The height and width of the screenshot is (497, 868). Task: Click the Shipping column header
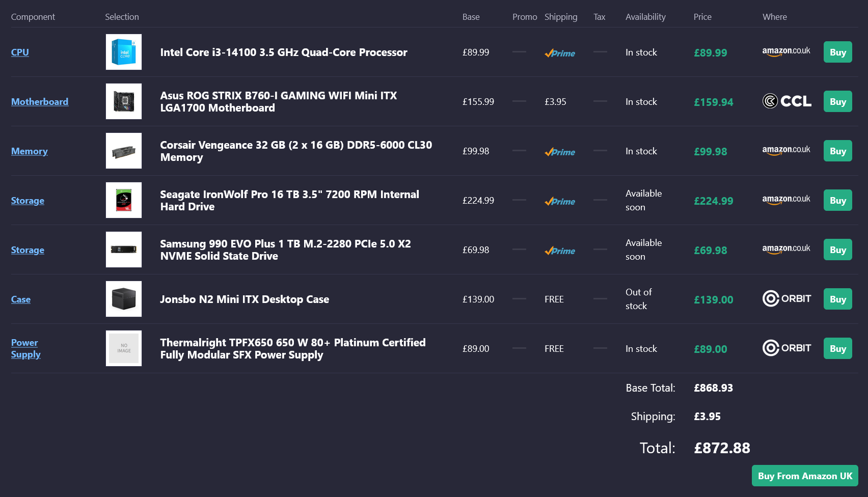tap(561, 17)
